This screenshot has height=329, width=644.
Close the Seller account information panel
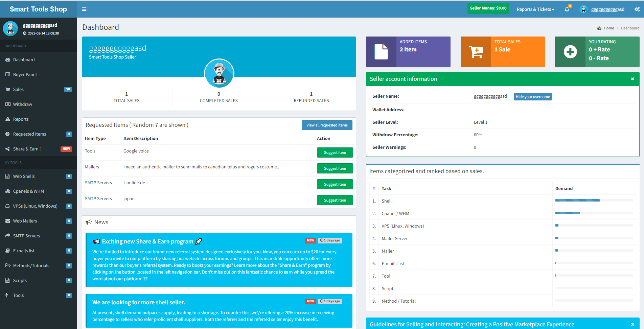coord(632,79)
